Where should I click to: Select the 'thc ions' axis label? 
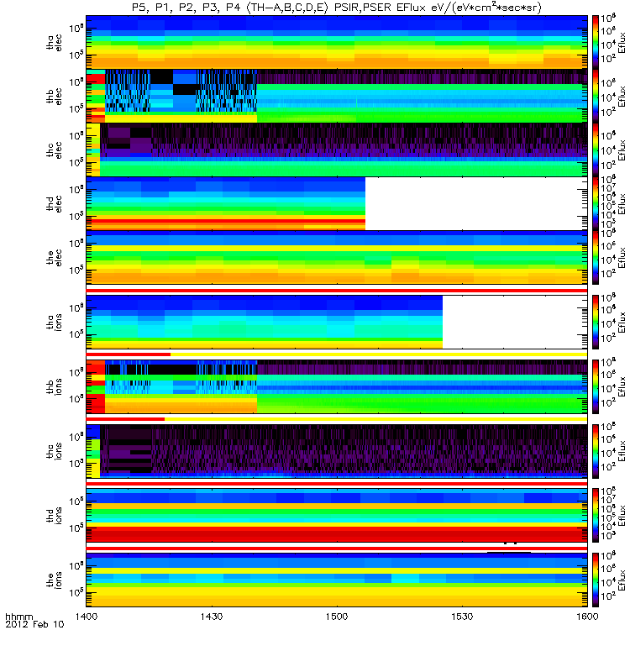click(55, 451)
